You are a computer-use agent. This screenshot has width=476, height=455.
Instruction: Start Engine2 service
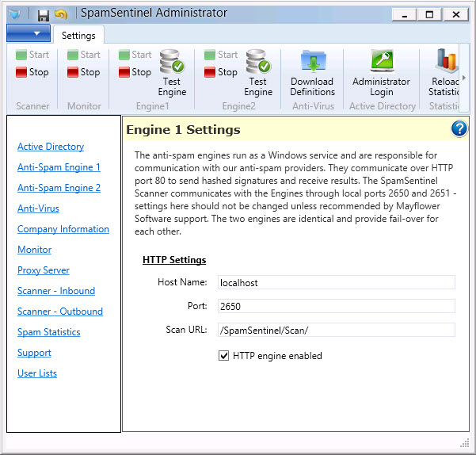point(221,55)
